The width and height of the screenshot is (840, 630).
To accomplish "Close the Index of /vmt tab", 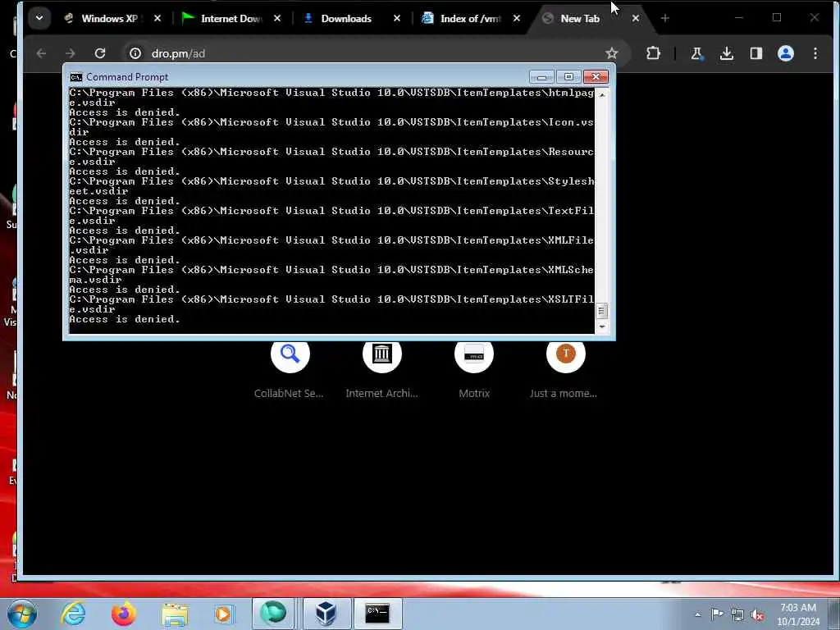I will click(x=517, y=18).
